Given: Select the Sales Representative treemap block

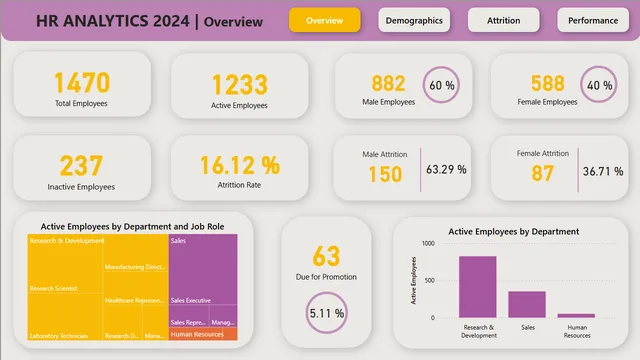Looking at the screenshot, I should (189, 316).
